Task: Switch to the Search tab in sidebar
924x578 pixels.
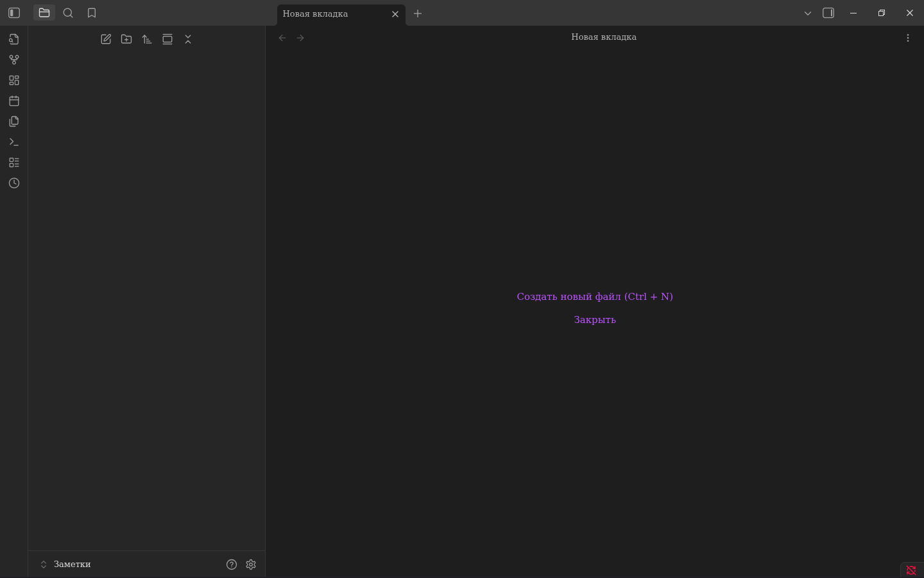Action: point(68,13)
